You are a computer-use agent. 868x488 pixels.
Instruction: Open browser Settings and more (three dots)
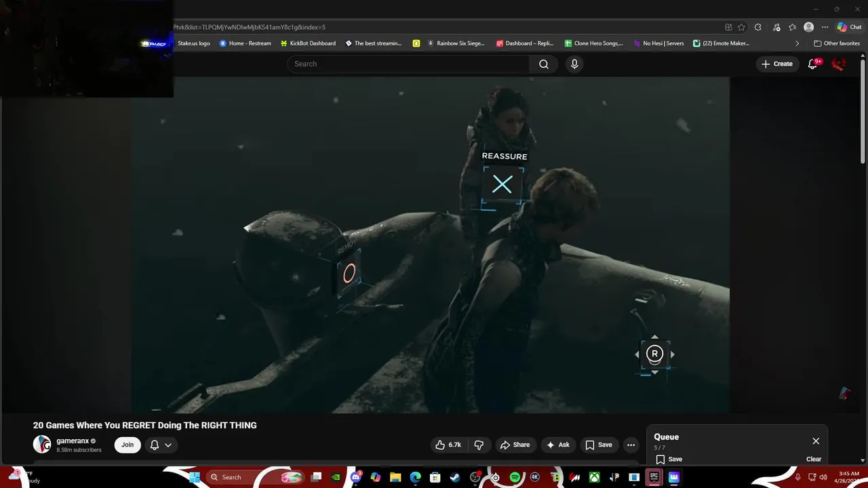click(x=825, y=27)
